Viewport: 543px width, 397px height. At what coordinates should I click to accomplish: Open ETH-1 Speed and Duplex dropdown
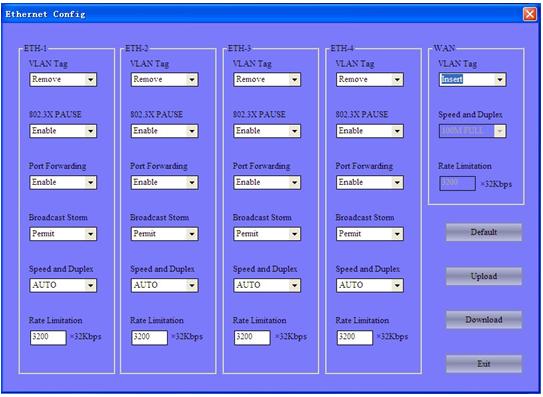pyautogui.click(x=63, y=285)
